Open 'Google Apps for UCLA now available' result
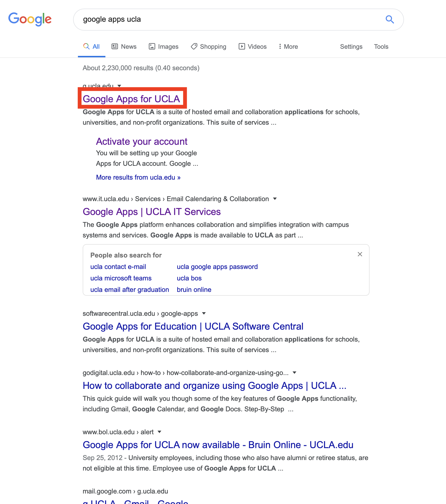The width and height of the screenshot is (446, 504). tap(218, 445)
